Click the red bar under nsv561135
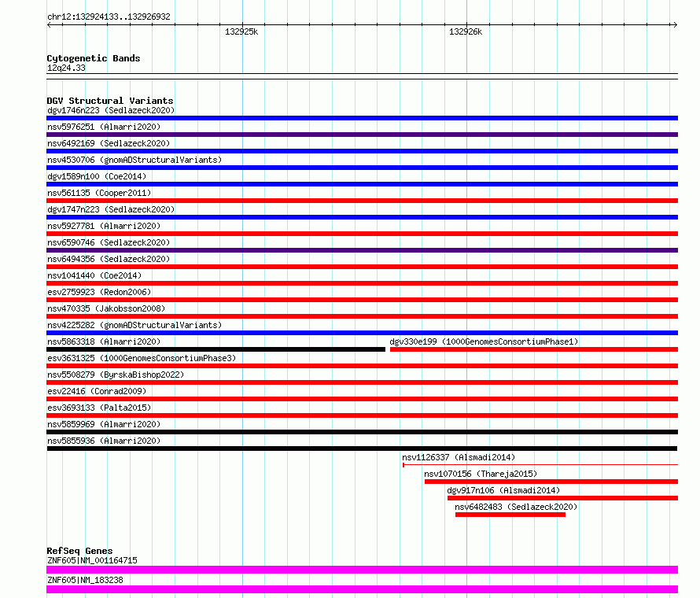Viewport: 700px width, 598px height. 362,201
